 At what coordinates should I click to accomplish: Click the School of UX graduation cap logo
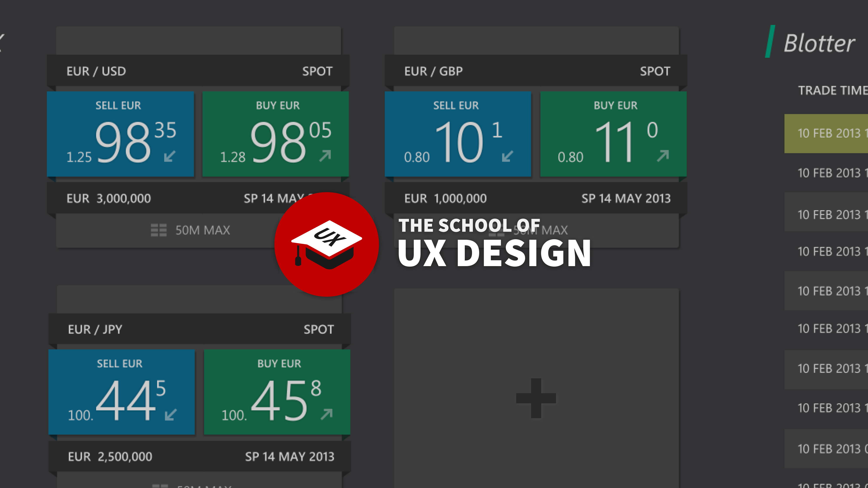coord(327,244)
